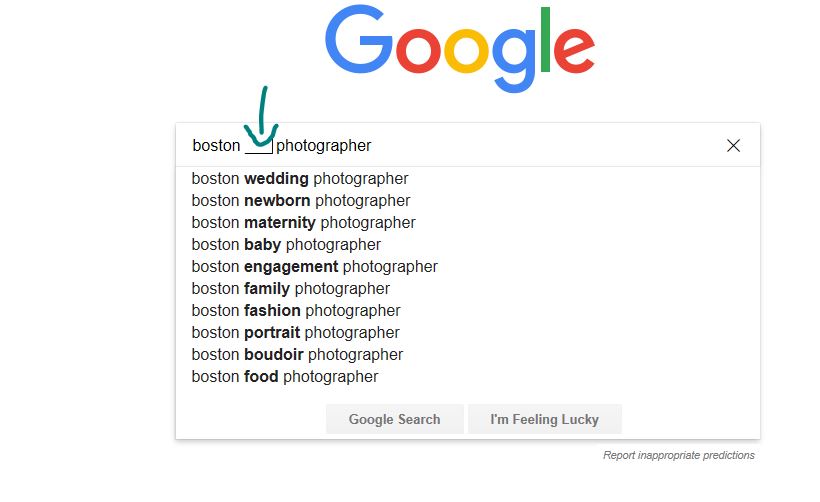
Task: Click the Google logo
Action: coord(460,49)
